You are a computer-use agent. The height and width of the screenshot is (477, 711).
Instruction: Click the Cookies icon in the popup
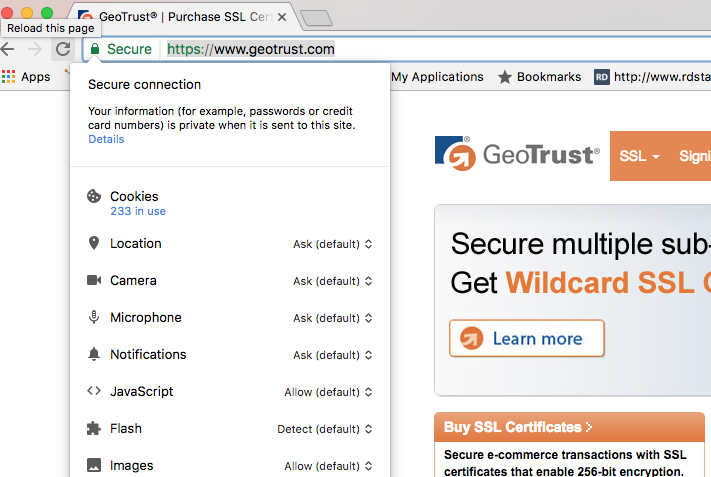pyautogui.click(x=94, y=196)
